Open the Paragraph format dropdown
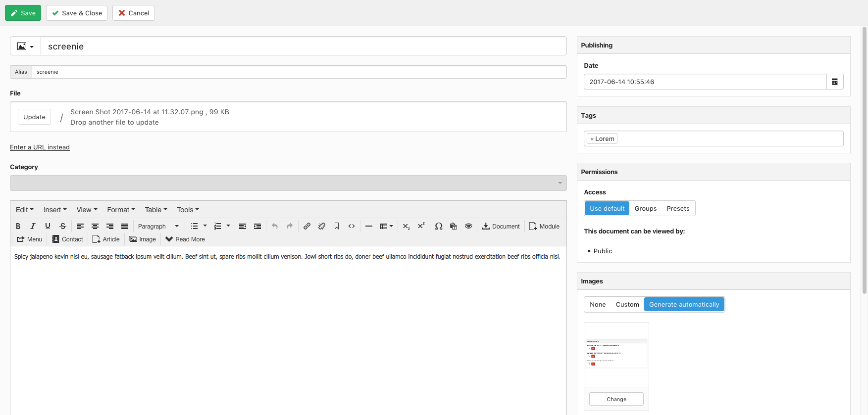 [x=158, y=226]
